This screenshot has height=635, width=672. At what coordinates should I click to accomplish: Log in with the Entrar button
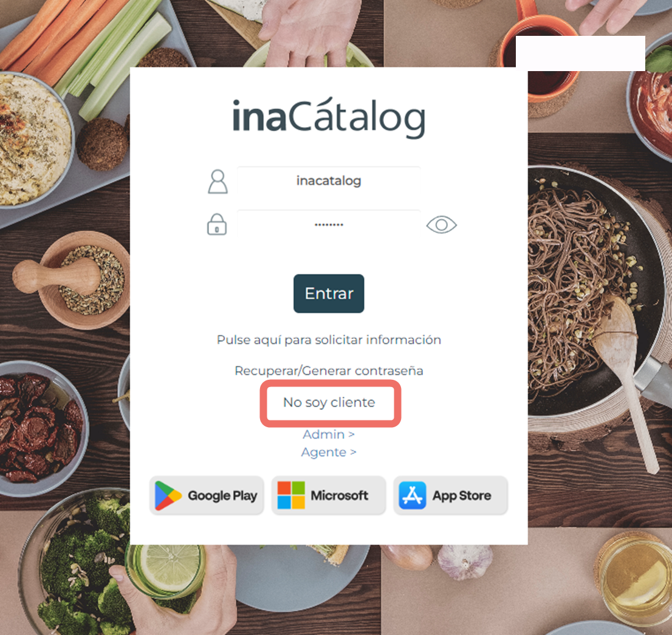coord(329,293)
